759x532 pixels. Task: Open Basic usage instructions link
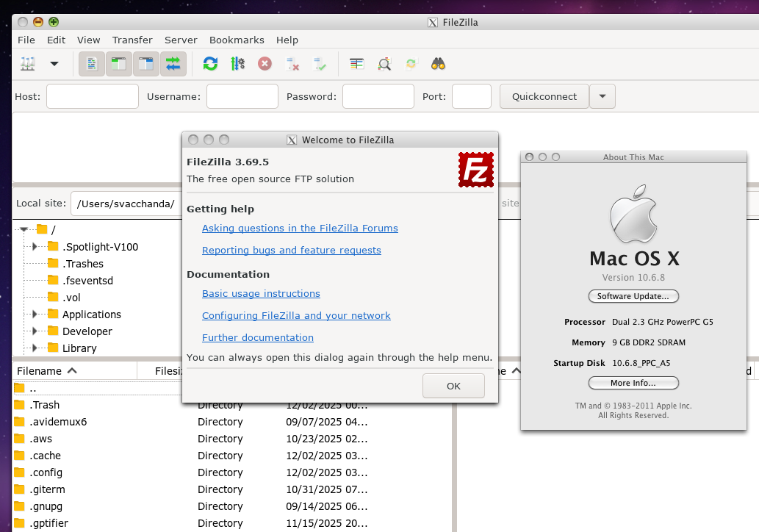coord(261,293)
